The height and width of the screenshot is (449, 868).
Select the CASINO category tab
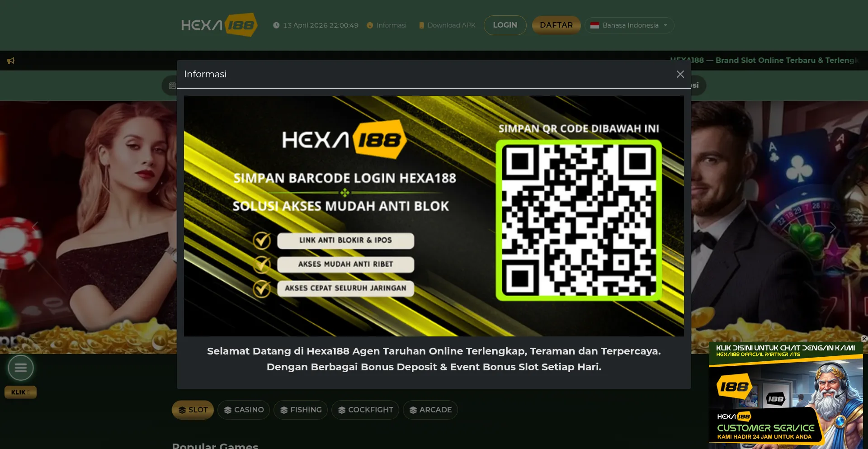click(x=244, y=410)
